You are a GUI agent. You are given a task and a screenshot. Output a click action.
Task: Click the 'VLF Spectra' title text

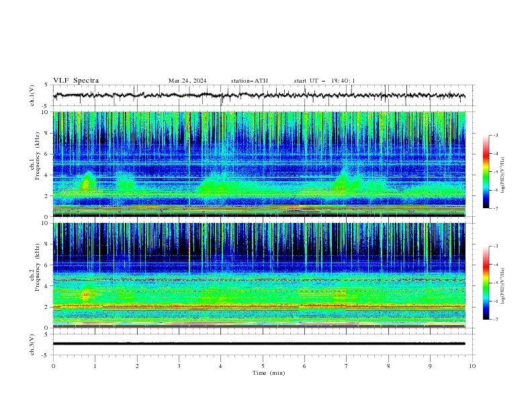[x=76, y=81]
